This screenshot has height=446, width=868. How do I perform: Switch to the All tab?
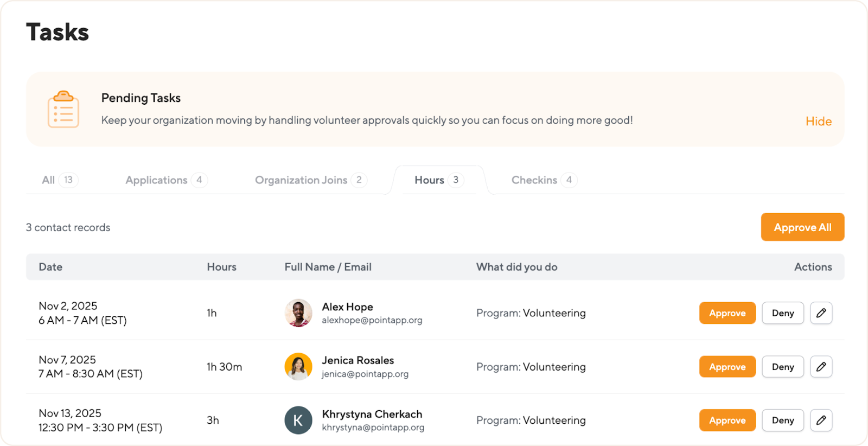pyautogui.click(x=60, y=180)
